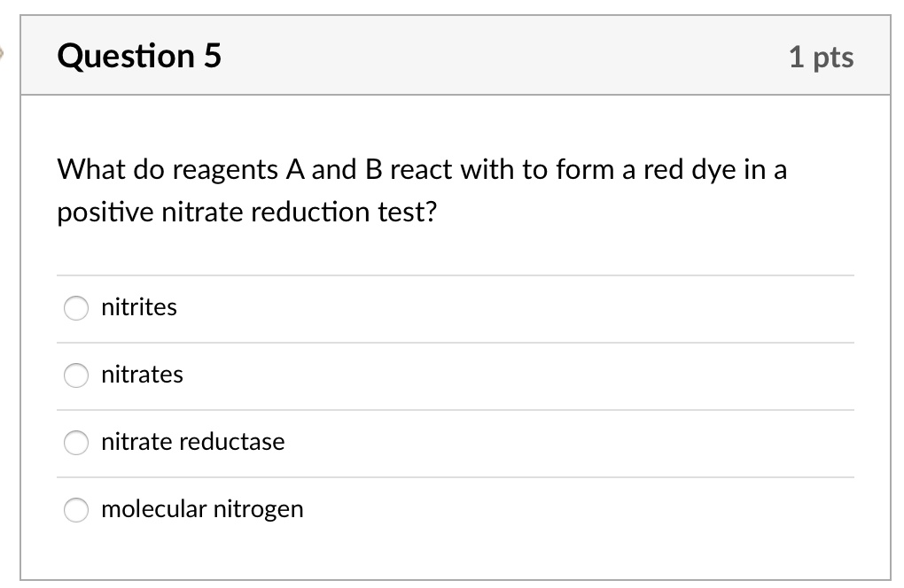
Task: Click the gray question header bar
Action: coord(496,56)
